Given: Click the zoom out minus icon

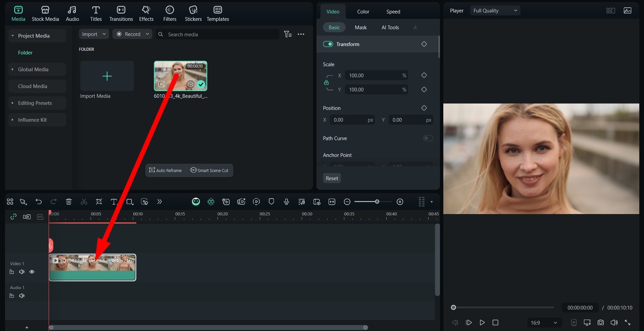Looking at the screenshot, I should point(347,202).
